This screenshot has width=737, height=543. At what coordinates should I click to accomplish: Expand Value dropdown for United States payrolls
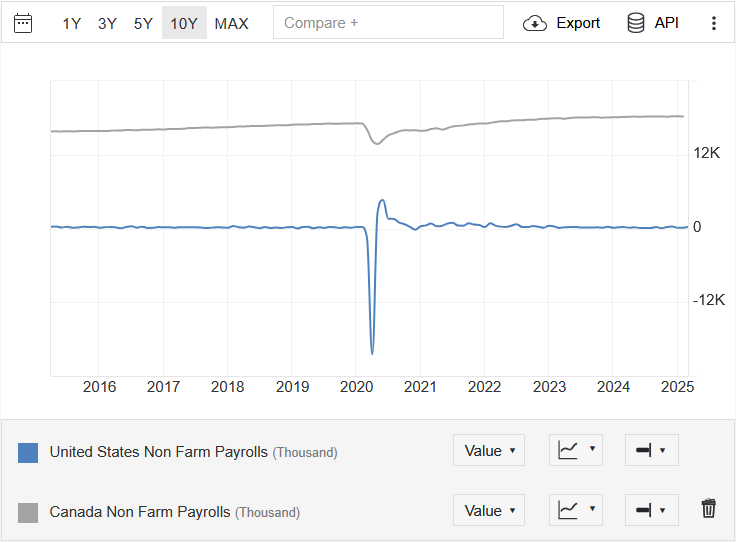(x=489, y=451)
